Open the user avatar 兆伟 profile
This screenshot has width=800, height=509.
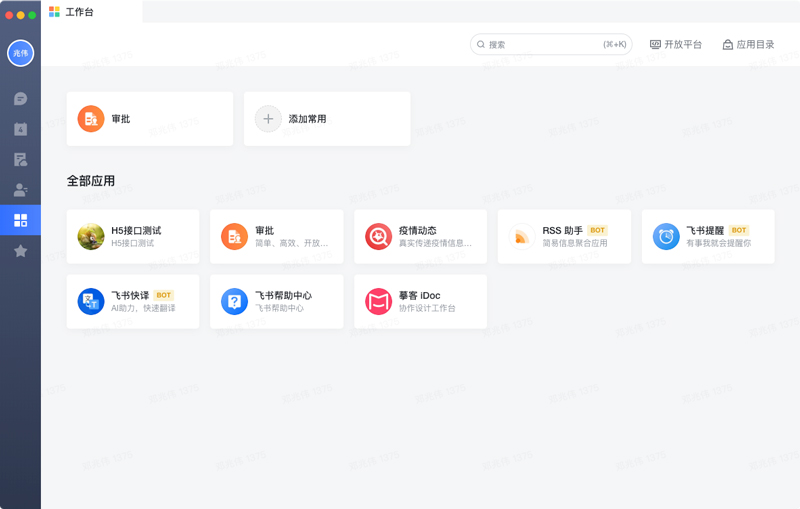pos(20,53)
